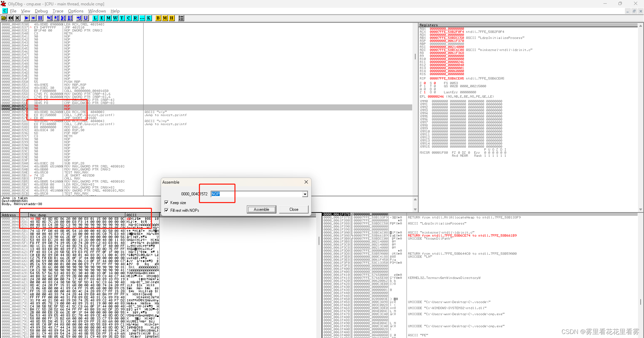Click the Trace into toolbar icon
Image resolution: width=644 pixels, height=338 pixels.
63,18
